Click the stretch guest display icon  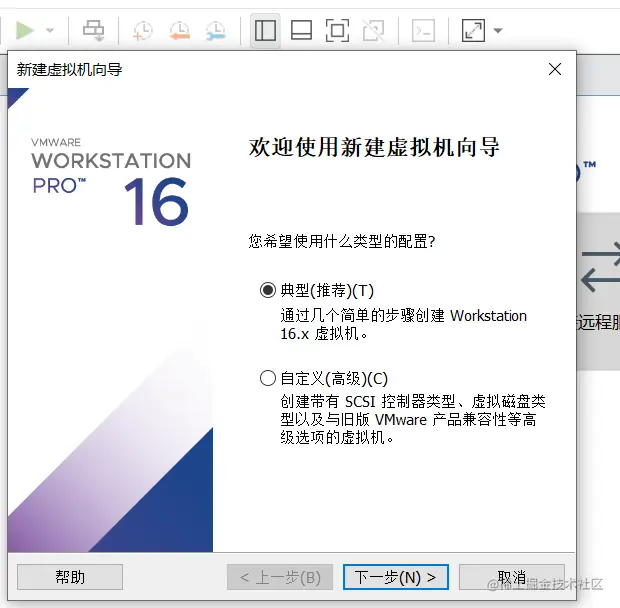(473, 30)
